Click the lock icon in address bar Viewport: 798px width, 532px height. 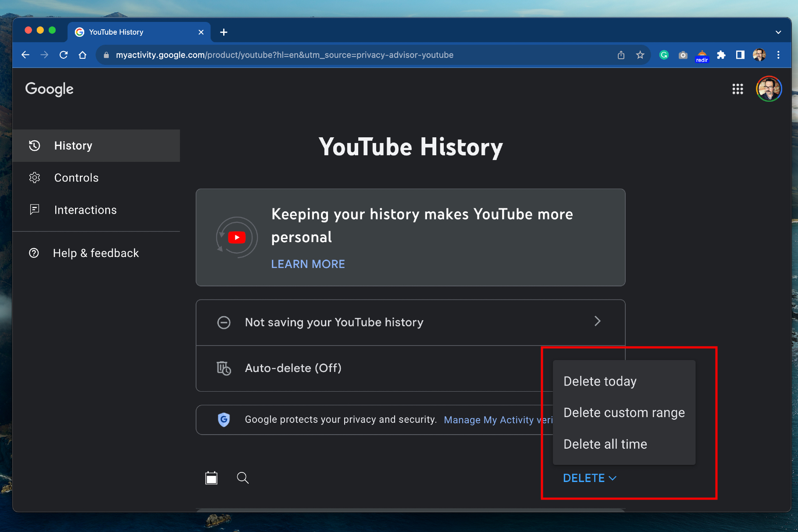point(106,55)
